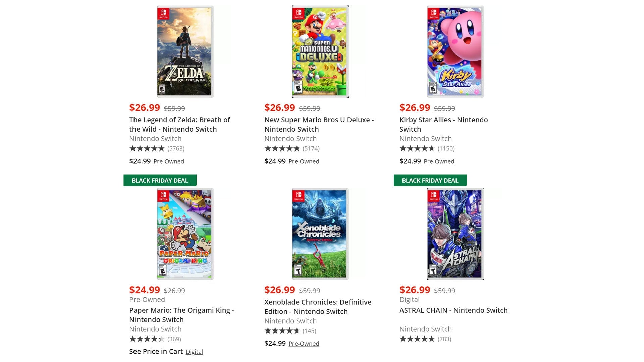Screen dimensions: 644x362
Task: Select the Kirby Star Allies box art
Action: 455,52
